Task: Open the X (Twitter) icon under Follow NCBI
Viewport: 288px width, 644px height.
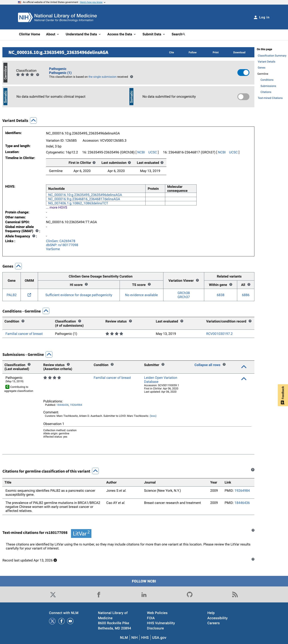Action: coord(53,594)
